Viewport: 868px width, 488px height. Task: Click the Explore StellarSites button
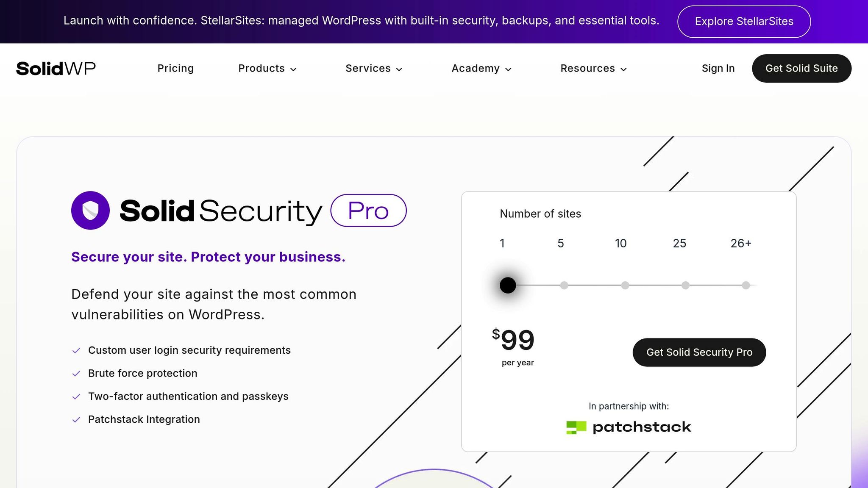click(744, 21)
